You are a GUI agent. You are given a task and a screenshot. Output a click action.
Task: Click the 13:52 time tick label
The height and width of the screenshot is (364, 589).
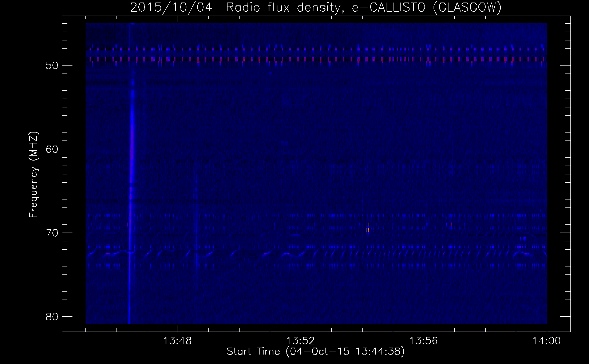pyautogui.click(x=301, y=341)
